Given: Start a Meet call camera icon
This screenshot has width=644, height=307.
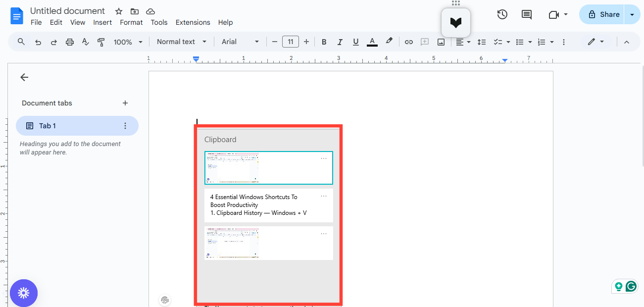Looking at the screenshot, I should 553,15.
